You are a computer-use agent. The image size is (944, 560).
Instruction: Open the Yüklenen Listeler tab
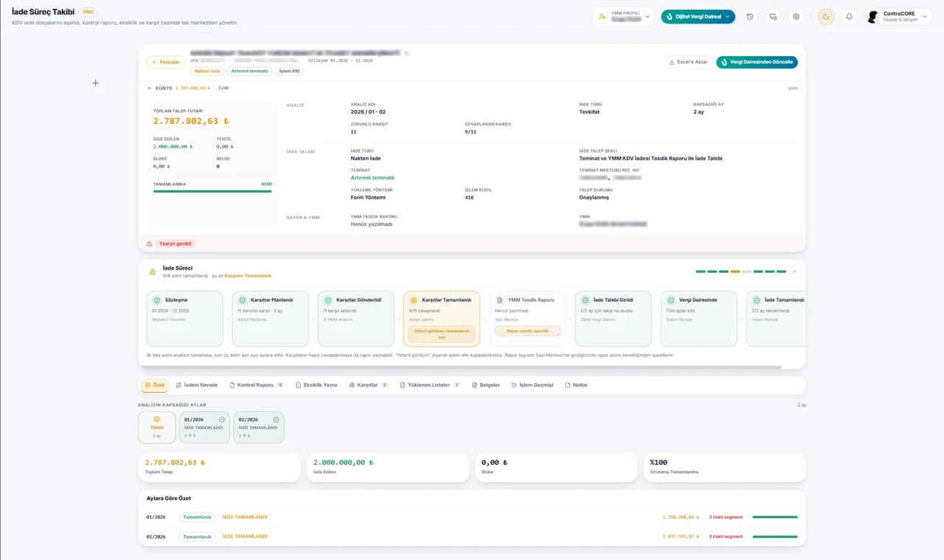click(430, 385)
